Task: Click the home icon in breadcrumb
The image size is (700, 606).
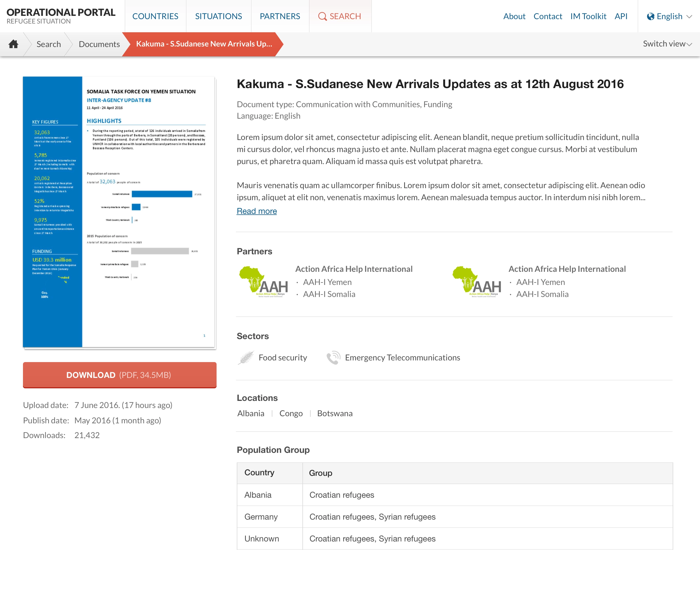Action: (13, 44)
